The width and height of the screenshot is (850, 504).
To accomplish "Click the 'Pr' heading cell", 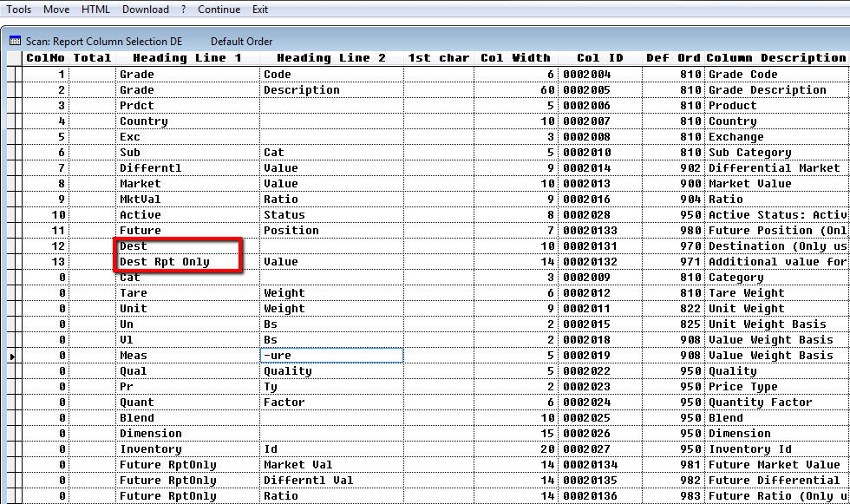I will (x=187, y=386).
